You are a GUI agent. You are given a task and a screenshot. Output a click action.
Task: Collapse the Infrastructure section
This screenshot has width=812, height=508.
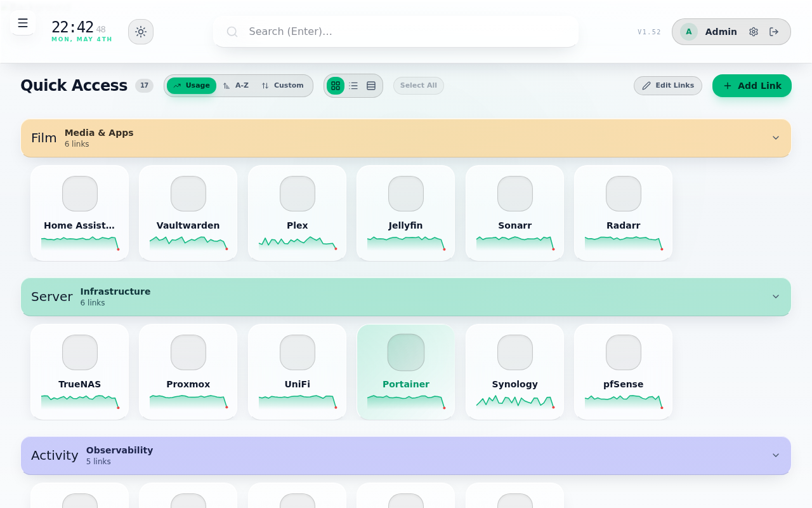click(775, 297)
